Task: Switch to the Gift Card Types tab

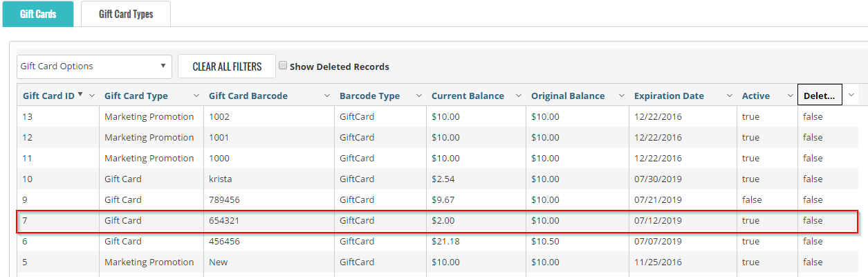Action: click(126, 14)
